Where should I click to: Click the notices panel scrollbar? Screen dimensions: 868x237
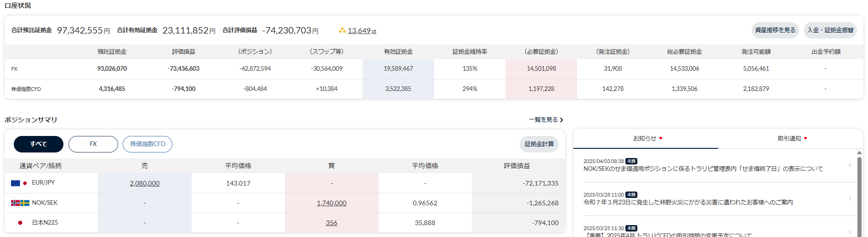point(859,193)
